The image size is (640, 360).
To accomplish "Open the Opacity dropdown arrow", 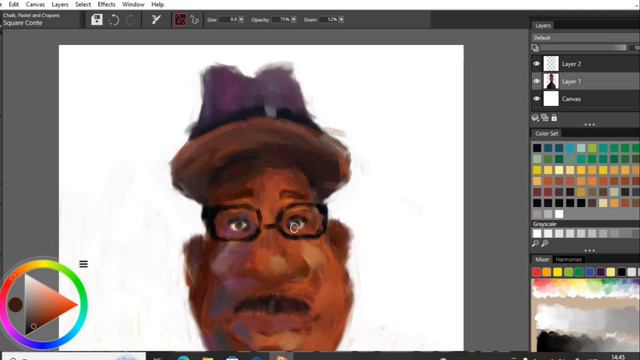I will click(294, 20).
